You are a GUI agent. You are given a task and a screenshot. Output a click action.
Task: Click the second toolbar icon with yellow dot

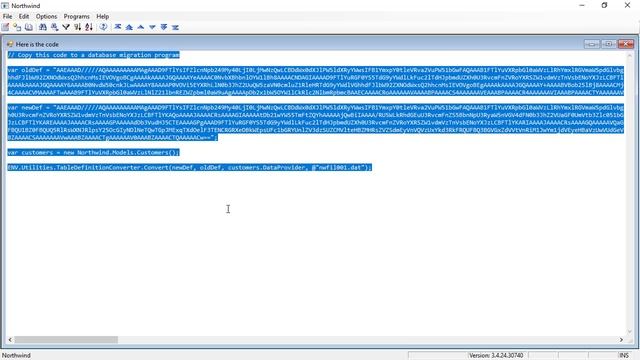pyautogui.click(x=17, y=27)
